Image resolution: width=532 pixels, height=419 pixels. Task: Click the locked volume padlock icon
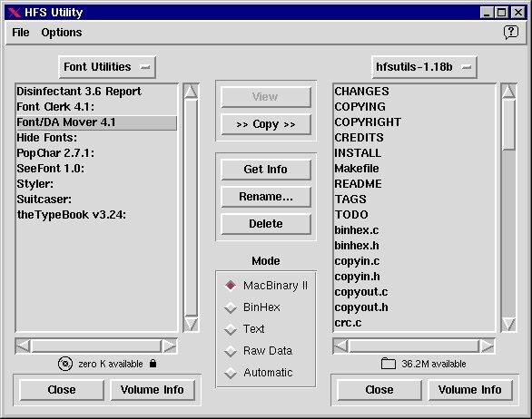(x=153, y=364)
